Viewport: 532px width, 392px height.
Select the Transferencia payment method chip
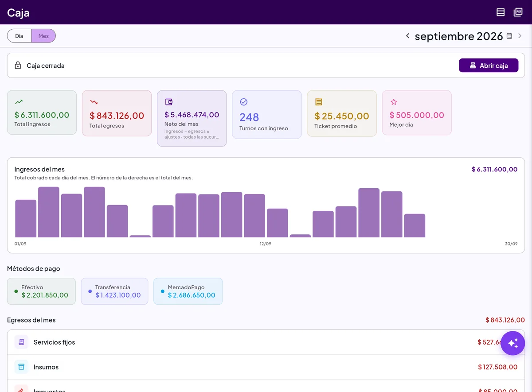[x=114, y=291]
